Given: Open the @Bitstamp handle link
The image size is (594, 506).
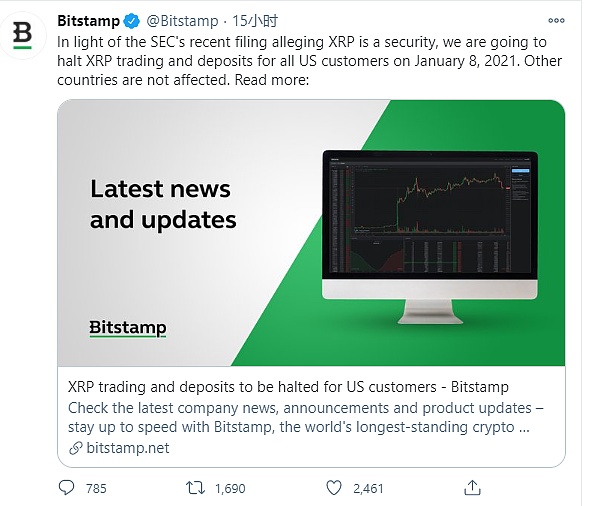Looking at the screenshot, I should tap(182, 21).
